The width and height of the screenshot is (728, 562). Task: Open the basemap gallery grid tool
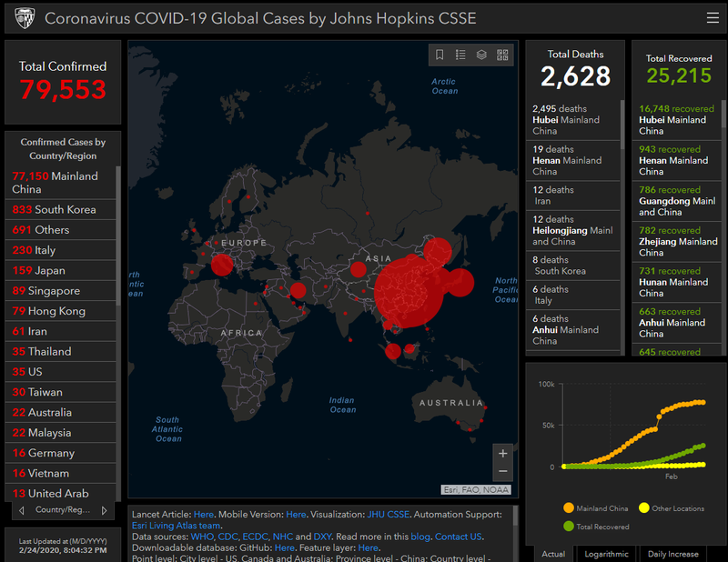502,55
